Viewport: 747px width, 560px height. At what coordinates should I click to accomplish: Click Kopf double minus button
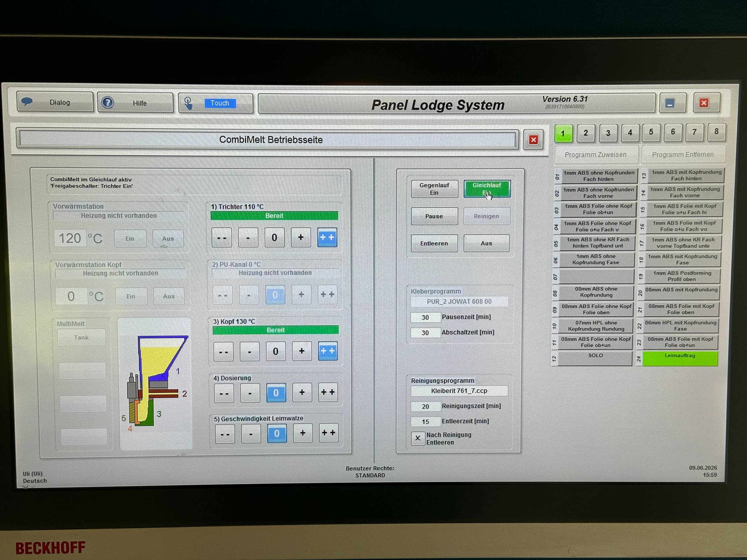coord(223,351)
